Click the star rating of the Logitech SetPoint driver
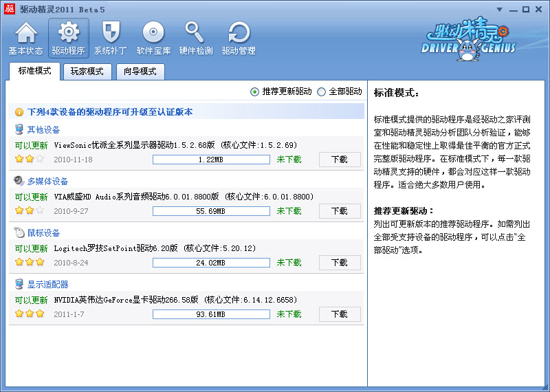This screenshot has height=392, width=550. (30, 262)
